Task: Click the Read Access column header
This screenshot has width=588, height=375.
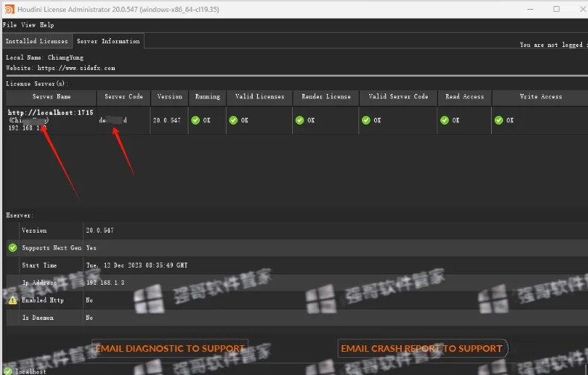Action: [464, 97]
